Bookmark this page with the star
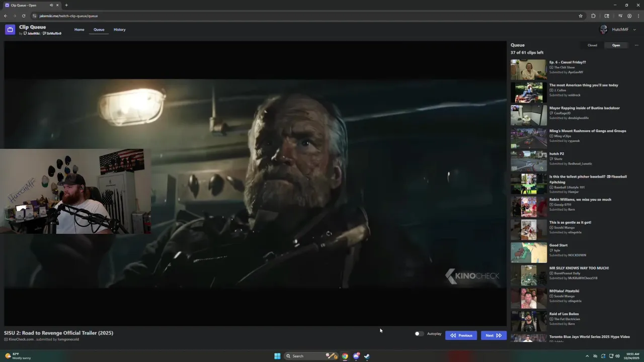This screenshot has height=362, width=644. tap(581, 16)
